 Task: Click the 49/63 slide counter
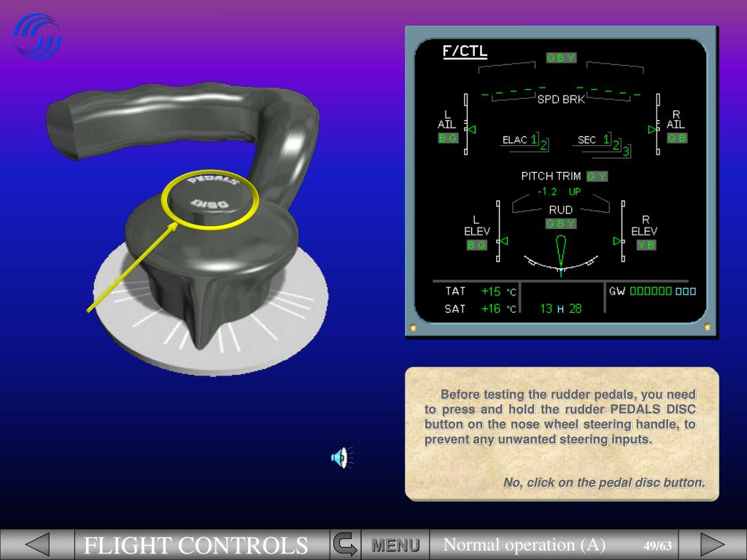657,545
